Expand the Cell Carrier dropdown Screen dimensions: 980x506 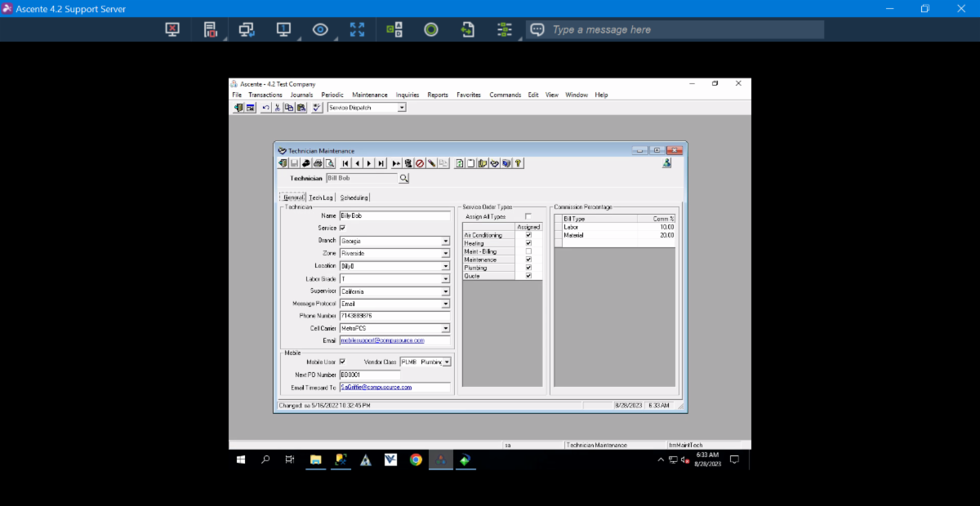pyautogui.click(x=445, y=328)
